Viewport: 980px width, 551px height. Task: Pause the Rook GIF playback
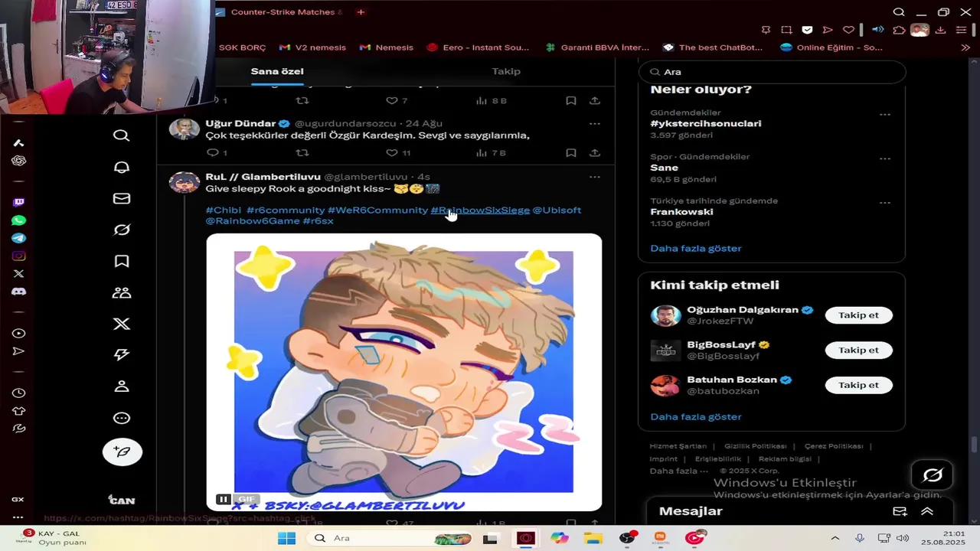click(x=223, y=499)
